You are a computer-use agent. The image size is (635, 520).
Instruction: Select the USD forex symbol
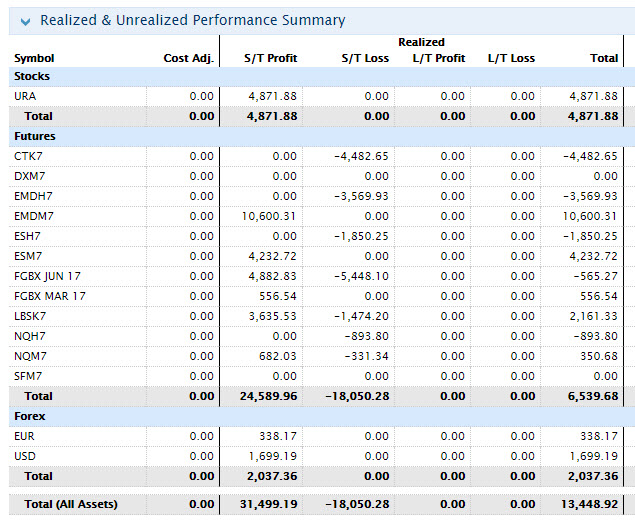[25, 456]
